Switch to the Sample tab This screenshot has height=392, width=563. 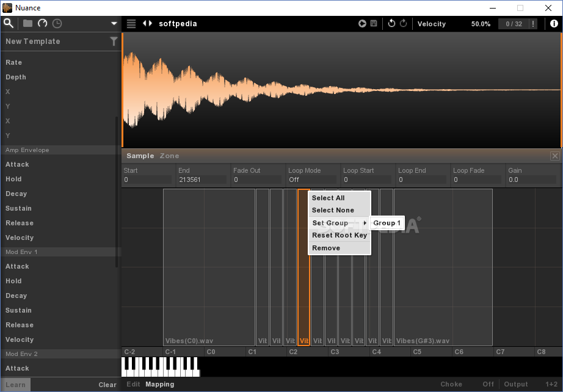pos(140,156)
